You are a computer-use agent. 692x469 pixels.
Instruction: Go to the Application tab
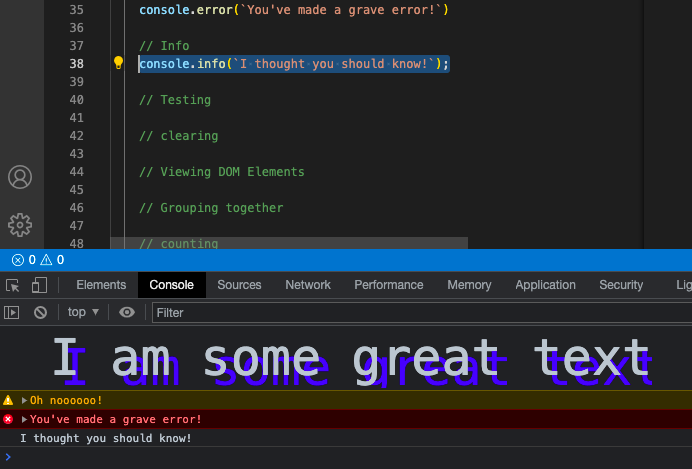[x=545, y=285]
